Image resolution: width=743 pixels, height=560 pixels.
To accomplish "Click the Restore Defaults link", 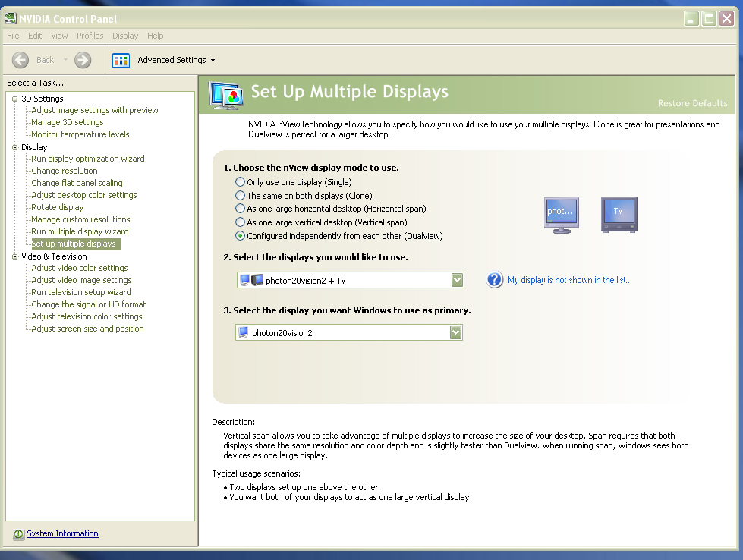I will click(x=692, y=103).
